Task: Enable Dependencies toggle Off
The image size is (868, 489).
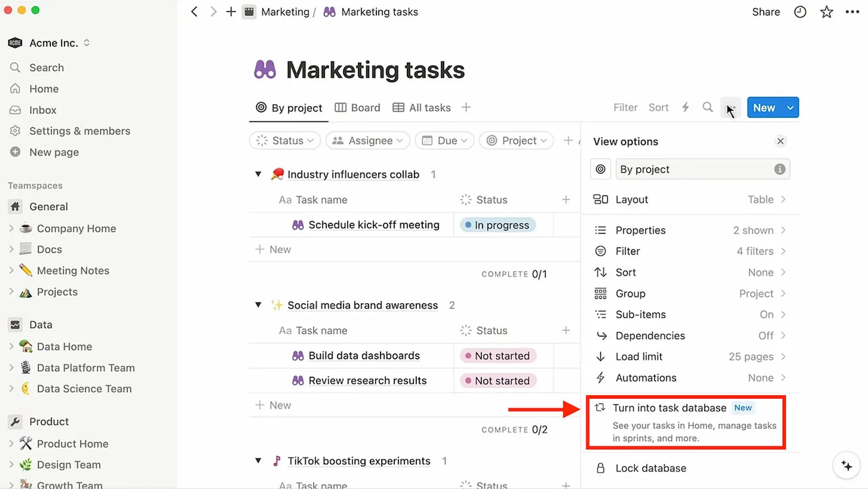Action: click(x=766, y=335)
